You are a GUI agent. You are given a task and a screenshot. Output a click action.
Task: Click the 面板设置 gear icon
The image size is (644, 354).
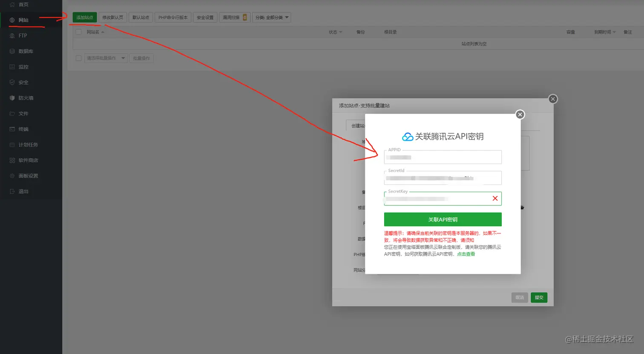pyautogui.click(x=12, y=176)
